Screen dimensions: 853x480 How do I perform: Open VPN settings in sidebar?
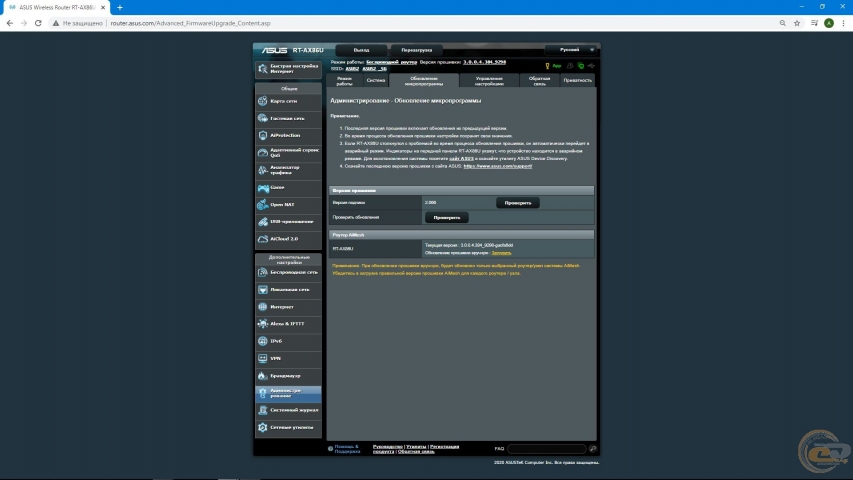288,359
